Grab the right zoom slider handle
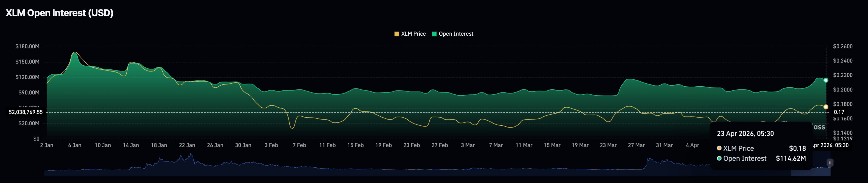Image resolution: width=868 pixels, height=183 pixels. point(830,163)
